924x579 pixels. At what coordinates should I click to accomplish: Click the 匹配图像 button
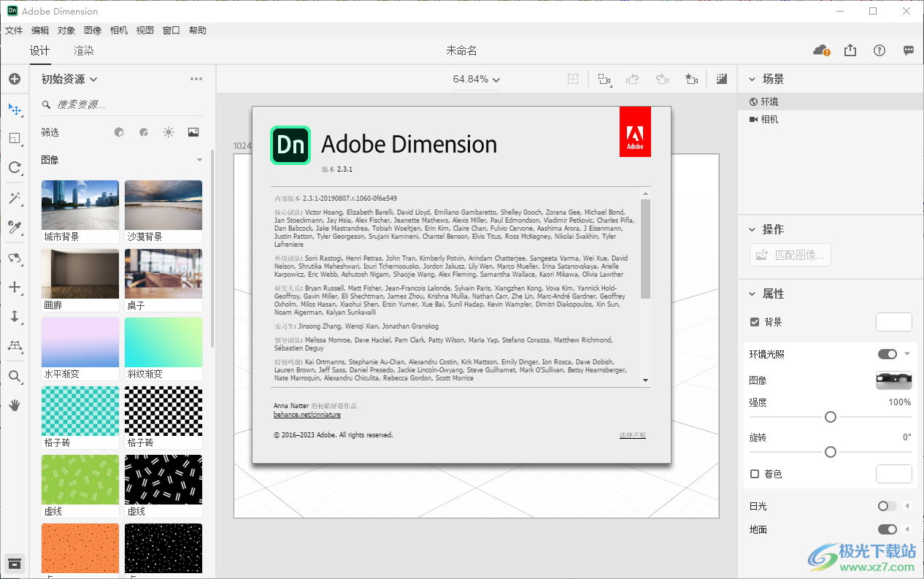coord(790,256)
